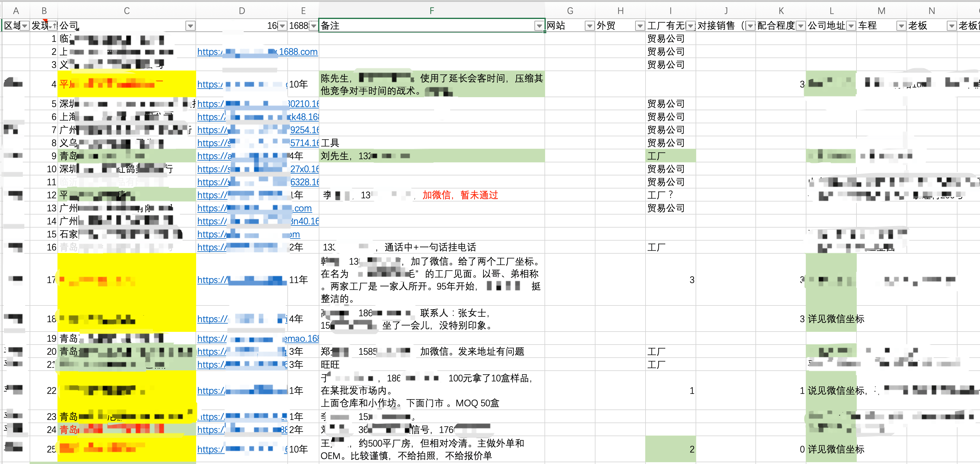Select the red text 加微信，暂未通过 cell
The image size is (980, 464).
[460, 195]
